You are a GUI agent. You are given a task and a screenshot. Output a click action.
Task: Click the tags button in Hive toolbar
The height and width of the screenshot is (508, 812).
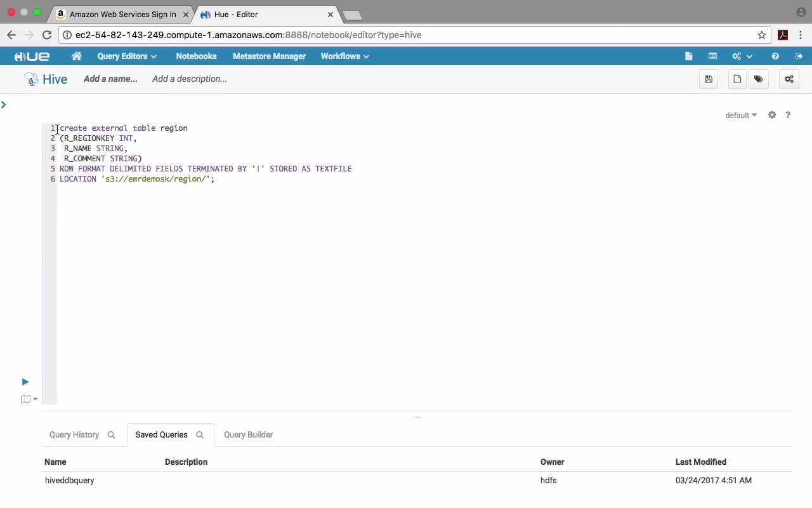pyautogui.click(x=759, y=79)
